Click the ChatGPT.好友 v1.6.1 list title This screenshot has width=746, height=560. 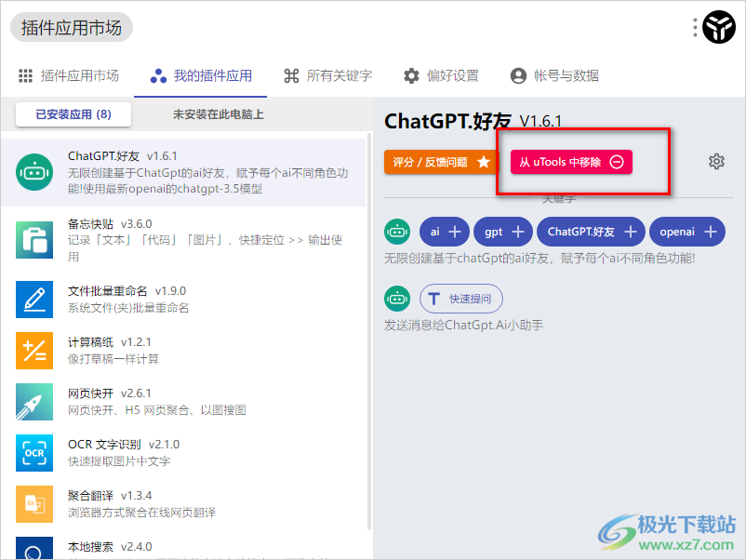click(122, 156)
